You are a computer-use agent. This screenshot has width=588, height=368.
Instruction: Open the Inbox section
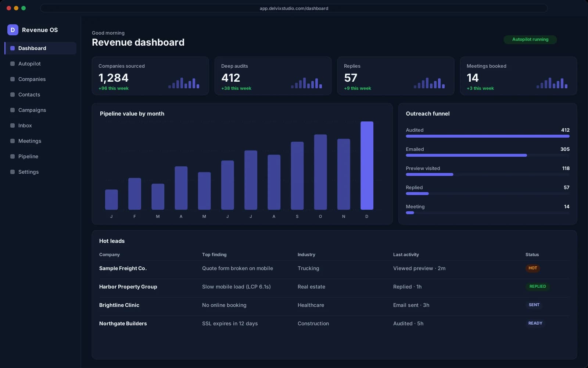tap(40, 125)
